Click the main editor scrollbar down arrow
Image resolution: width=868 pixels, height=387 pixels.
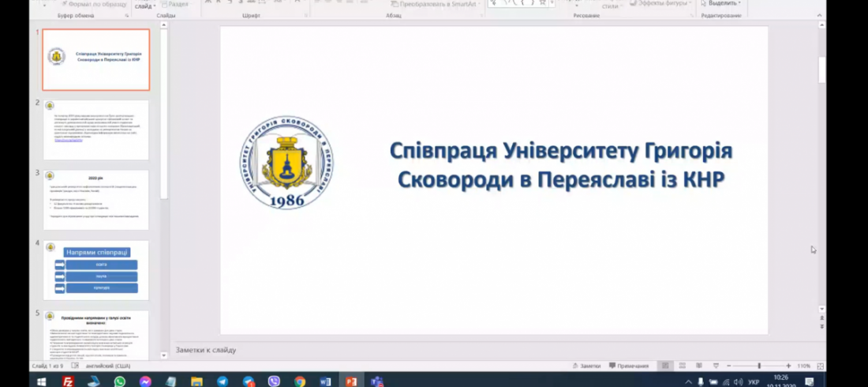pyautogui.click(x=822, y=309)
